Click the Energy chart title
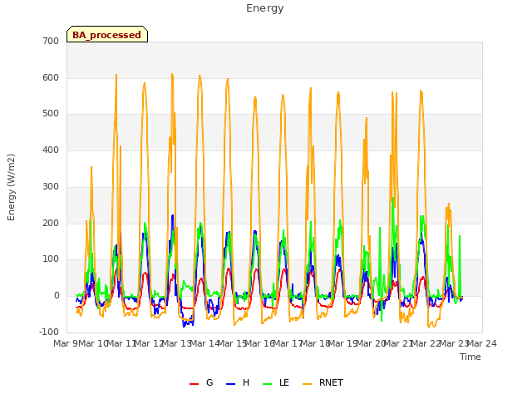Viewport: 532px width, 399px height. click(x=265, y=8)
